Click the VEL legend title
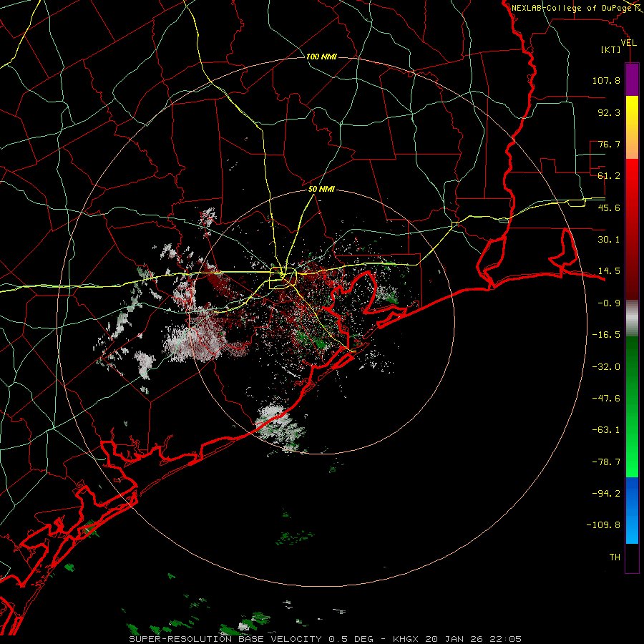The width and height of the screenshot is (644, 644). pos(628,43)
